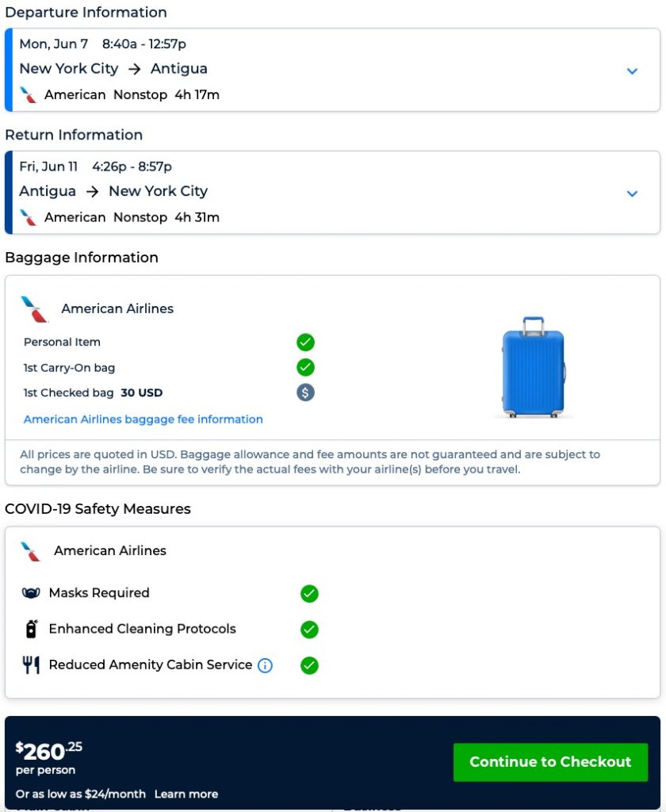Click the dollar fee icon for checked bag
Image resolution: width=666 pixels, height=812 pixels.
(305, 393)
